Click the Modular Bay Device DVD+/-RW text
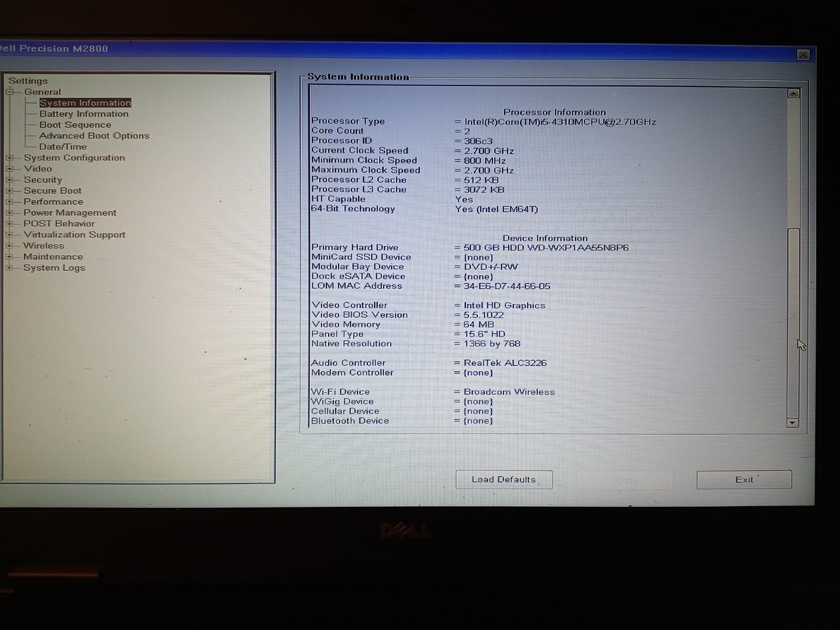This screenshot has width=840, height=630. click(x=491, y=267)
